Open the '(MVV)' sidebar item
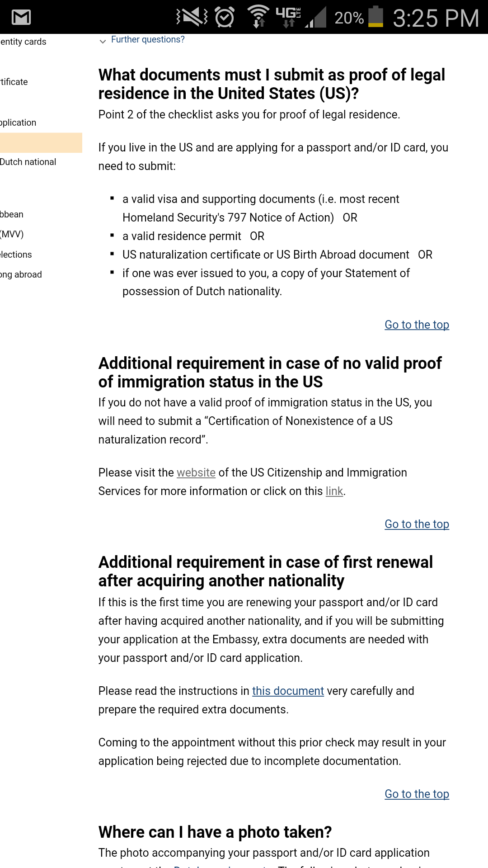 pyautogui.click(x=12, y=234)
